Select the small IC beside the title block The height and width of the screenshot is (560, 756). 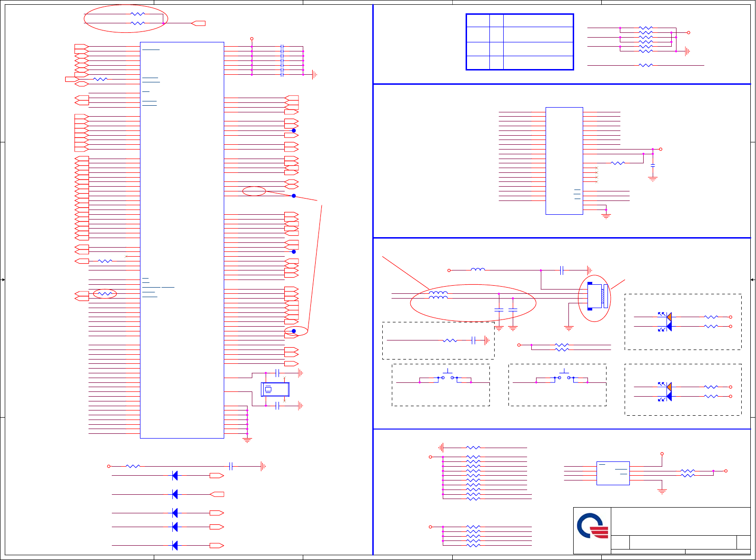coord(613,473)
